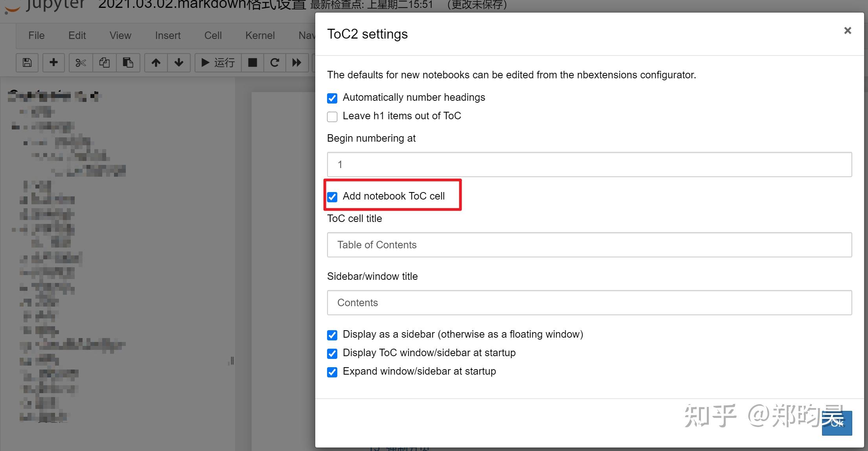Click the save notebook floppy icon

click(x=27, y=63)
